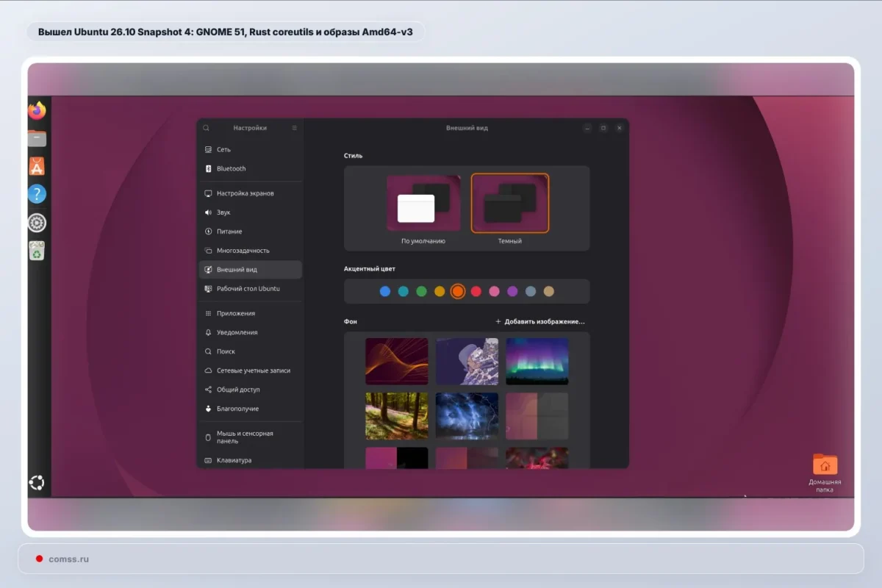Choose the purple accent color
The height and width of the screenshot is (588, 882).
[512, 292]
